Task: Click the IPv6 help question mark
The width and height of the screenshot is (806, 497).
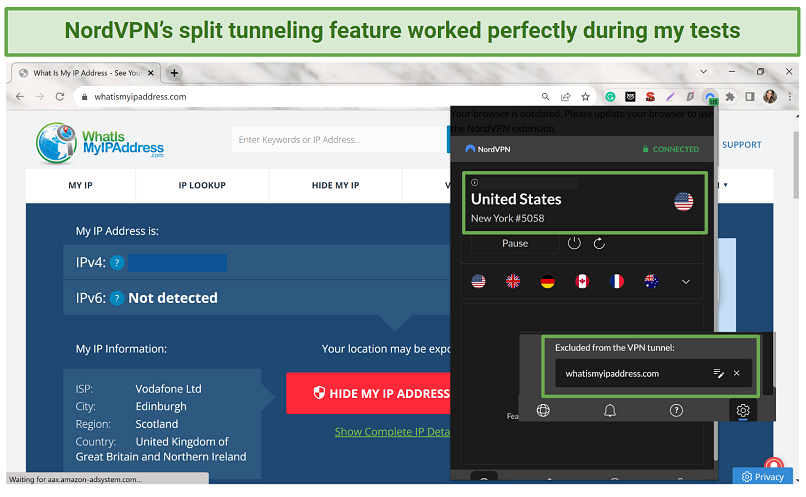Action: tap(117, 298)
